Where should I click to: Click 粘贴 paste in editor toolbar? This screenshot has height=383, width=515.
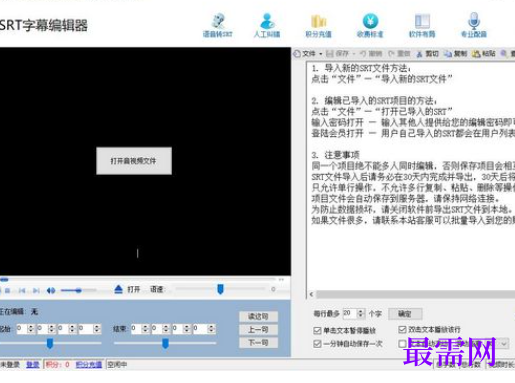[484, 54]
